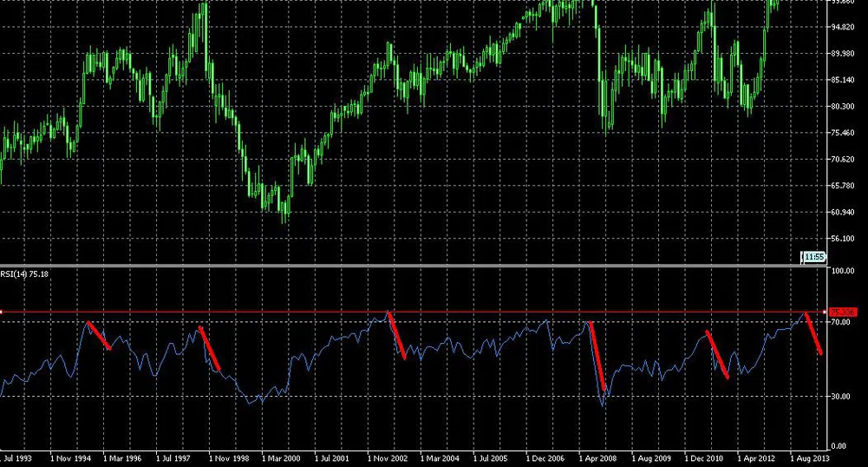Select the red trendline at Nov 2002 peak
The image size is (868, 467).
(x=396, y=334)
